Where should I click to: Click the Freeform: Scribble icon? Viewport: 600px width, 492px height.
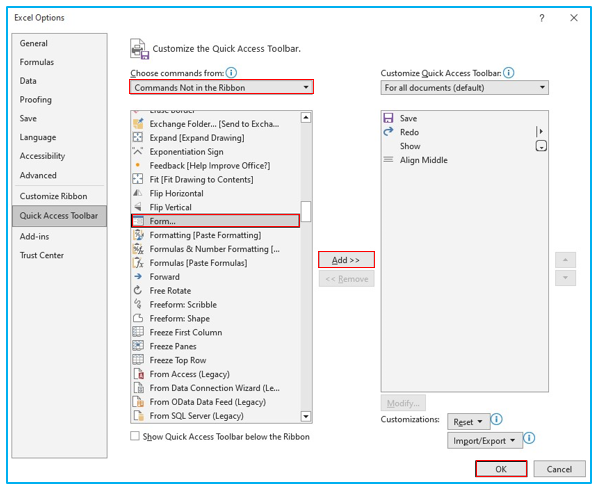click(x=138, y=304)
